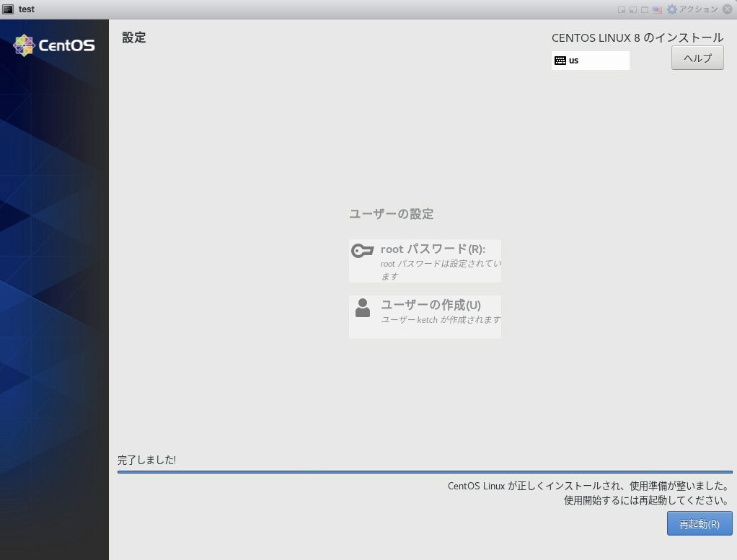
Task: Click the full-size window scale icon
Action: 645,10
